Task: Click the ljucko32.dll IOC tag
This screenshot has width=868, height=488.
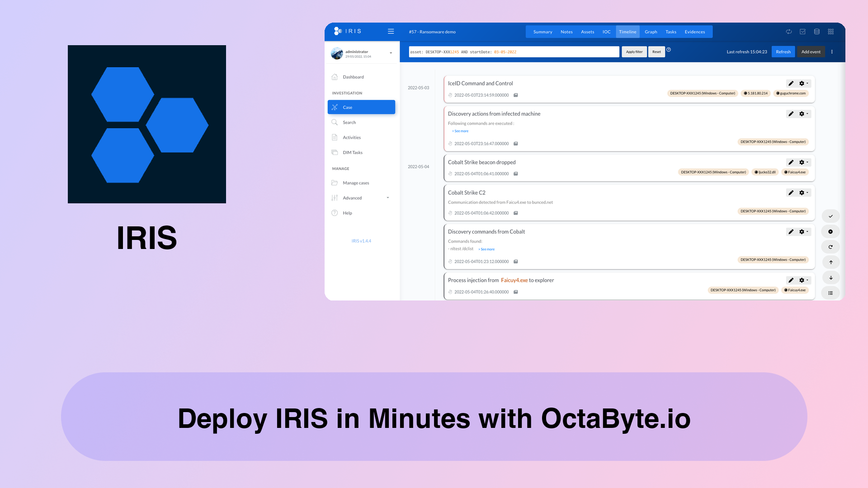Action: [765, 172]
